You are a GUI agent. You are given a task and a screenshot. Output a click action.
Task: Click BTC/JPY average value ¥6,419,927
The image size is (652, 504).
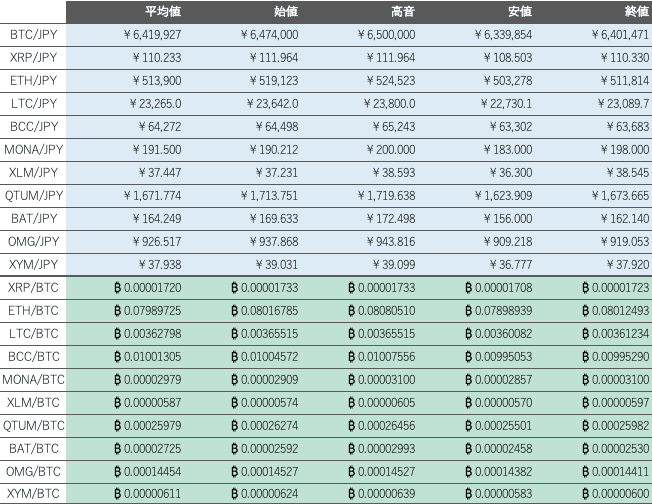click(x=153, y=35)
